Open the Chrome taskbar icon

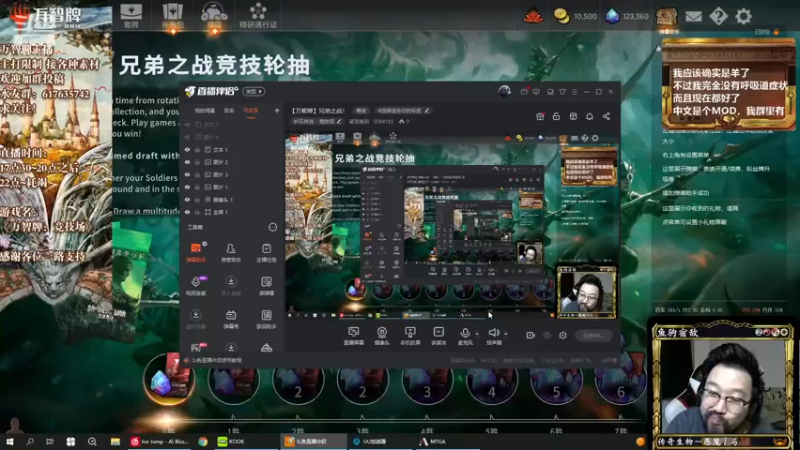[203, 441]
